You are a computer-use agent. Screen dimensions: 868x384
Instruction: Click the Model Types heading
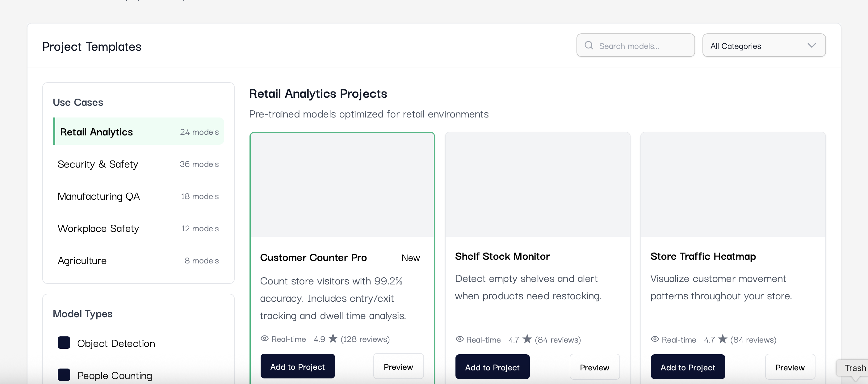[82, 314]
